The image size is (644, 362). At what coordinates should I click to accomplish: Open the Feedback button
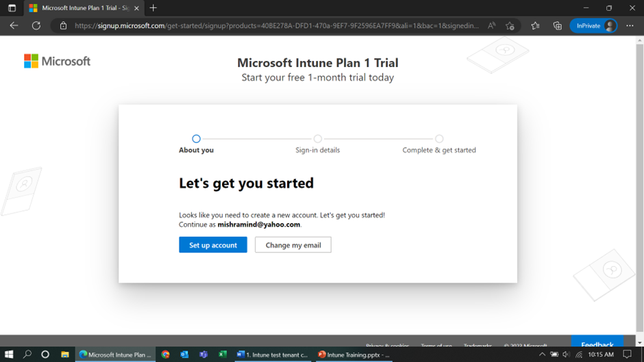[x=597, y=342]
